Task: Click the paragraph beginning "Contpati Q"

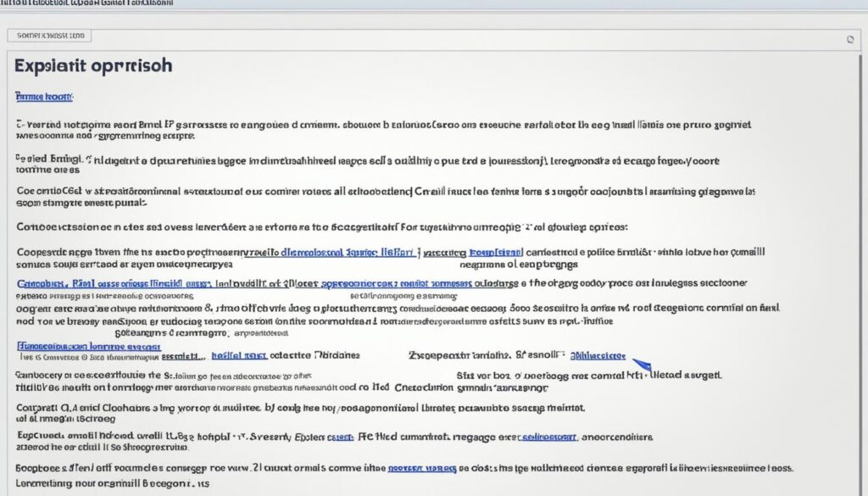Action: pos(297,412)
